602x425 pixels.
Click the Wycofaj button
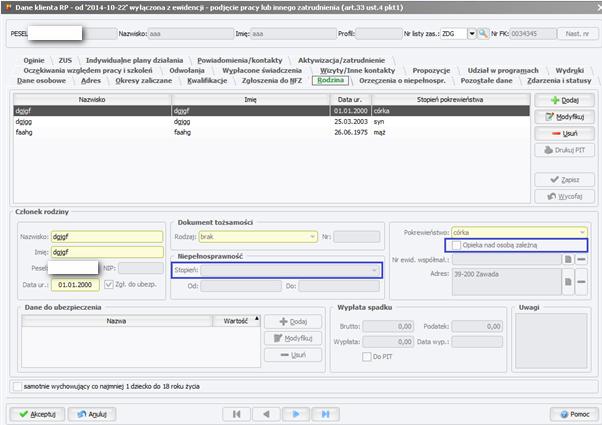click(564, 196)
